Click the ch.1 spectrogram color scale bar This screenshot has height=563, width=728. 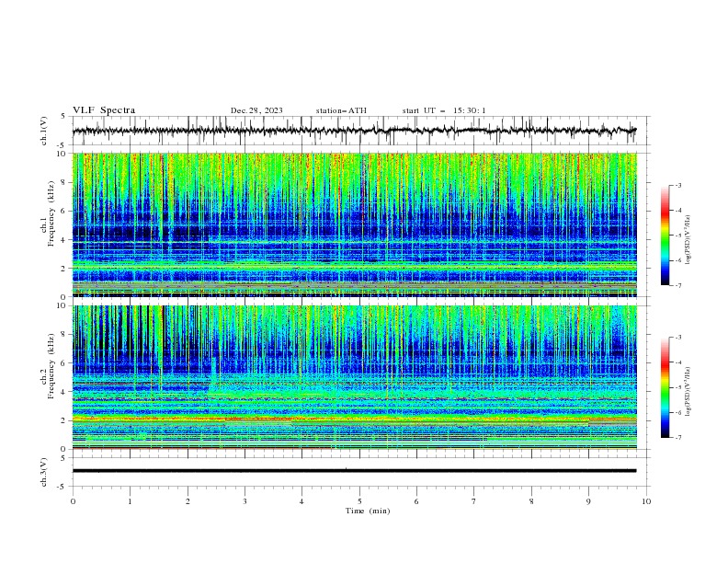(665, 236)
